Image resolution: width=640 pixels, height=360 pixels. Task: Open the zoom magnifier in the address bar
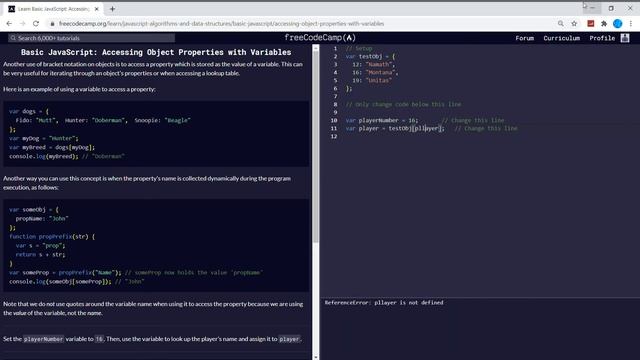(561, 24)
